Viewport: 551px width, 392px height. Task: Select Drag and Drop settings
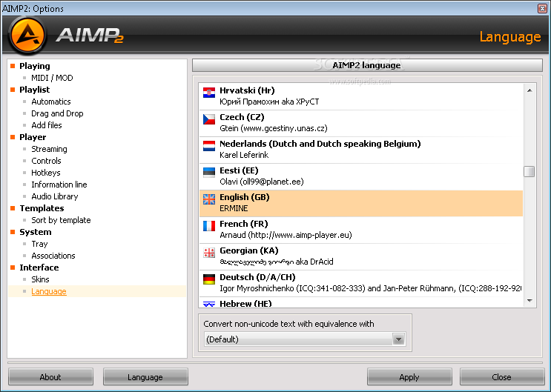(x=57, y=113)
